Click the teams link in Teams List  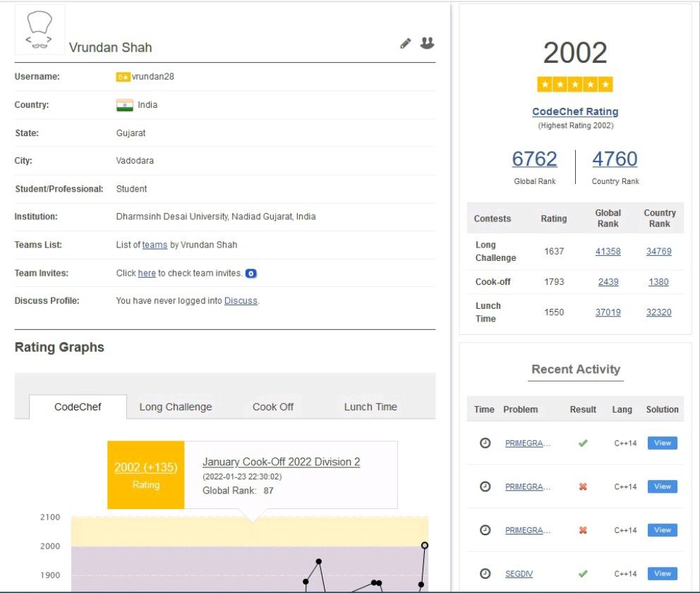click(155, 245)
